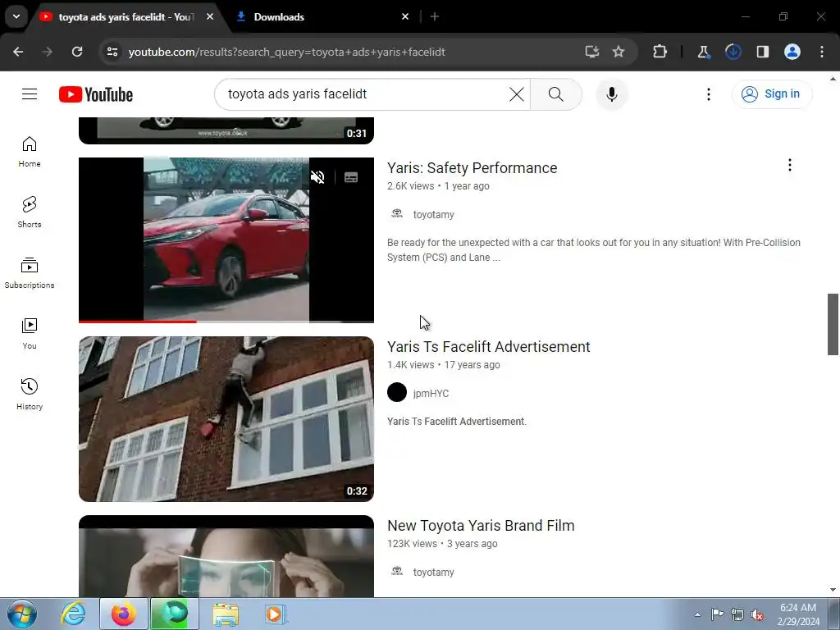Reload the current page

coord(77,52)
